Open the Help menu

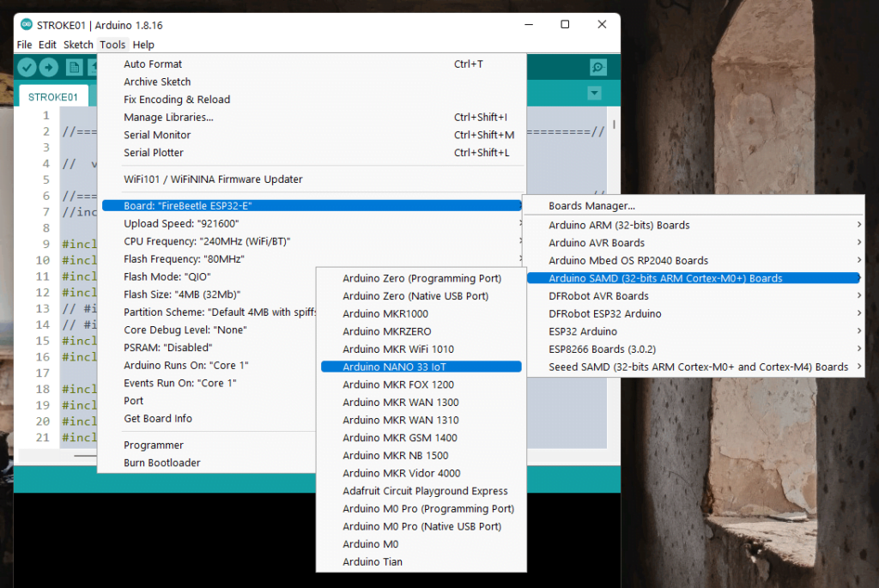coord(143,45)
